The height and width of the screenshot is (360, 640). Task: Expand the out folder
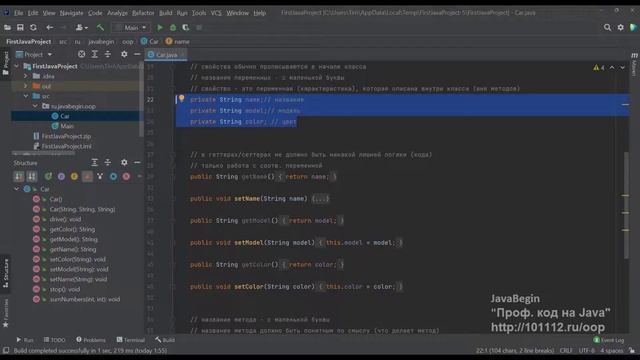[26, 86]
